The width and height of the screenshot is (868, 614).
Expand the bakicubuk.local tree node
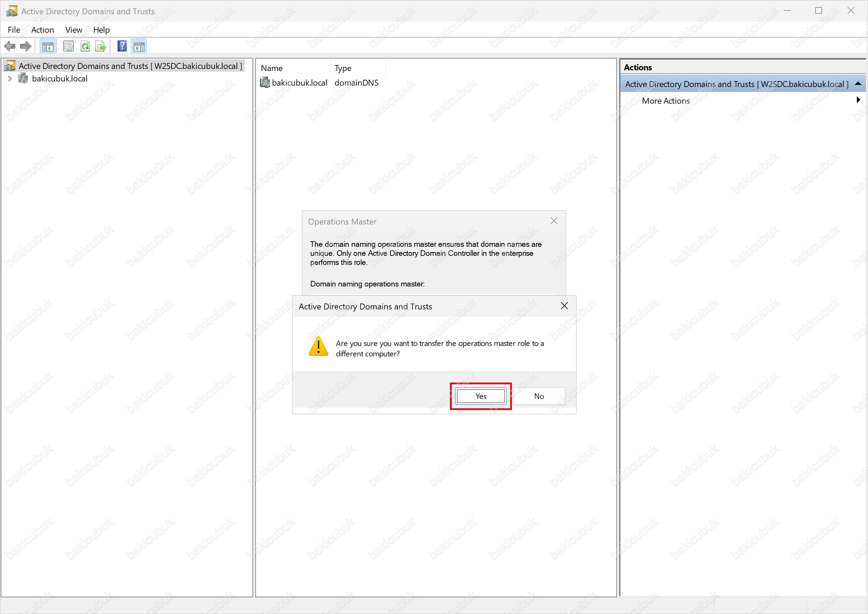pyautogui.click(x=10, y=79)
